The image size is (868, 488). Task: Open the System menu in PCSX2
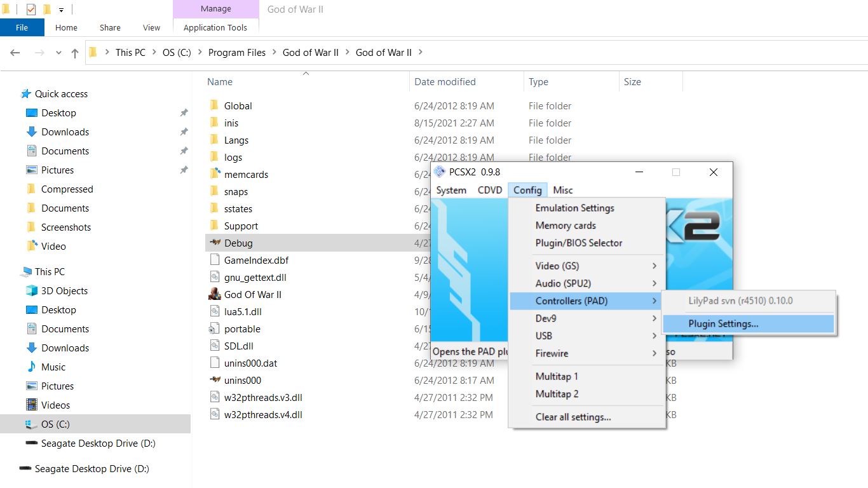click(451, 190)
